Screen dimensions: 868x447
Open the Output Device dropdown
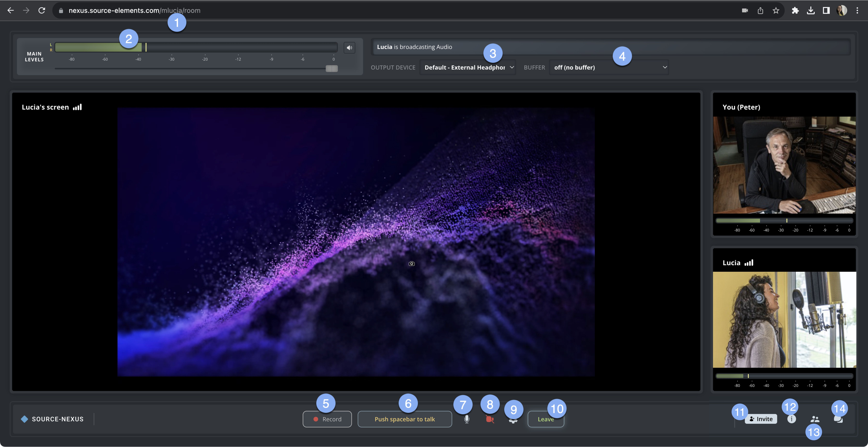[468, 67]
